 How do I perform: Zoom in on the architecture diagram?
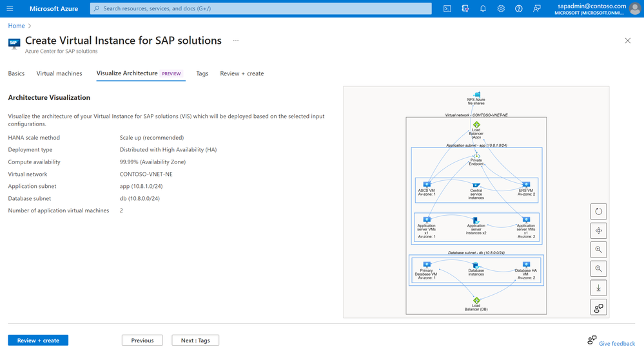[598, 250]
